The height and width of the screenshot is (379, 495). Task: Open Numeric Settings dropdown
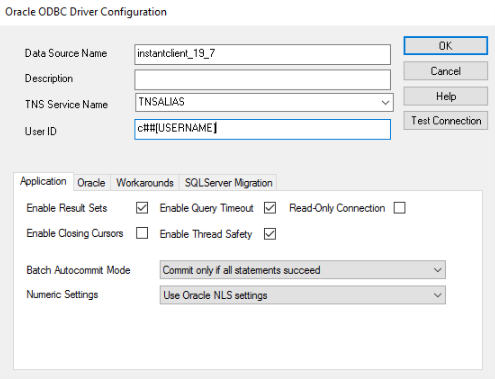point(302,295)
